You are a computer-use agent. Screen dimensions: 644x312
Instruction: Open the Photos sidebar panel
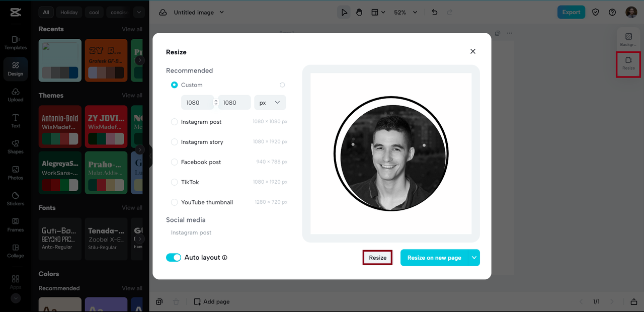(x=15, y=173)
